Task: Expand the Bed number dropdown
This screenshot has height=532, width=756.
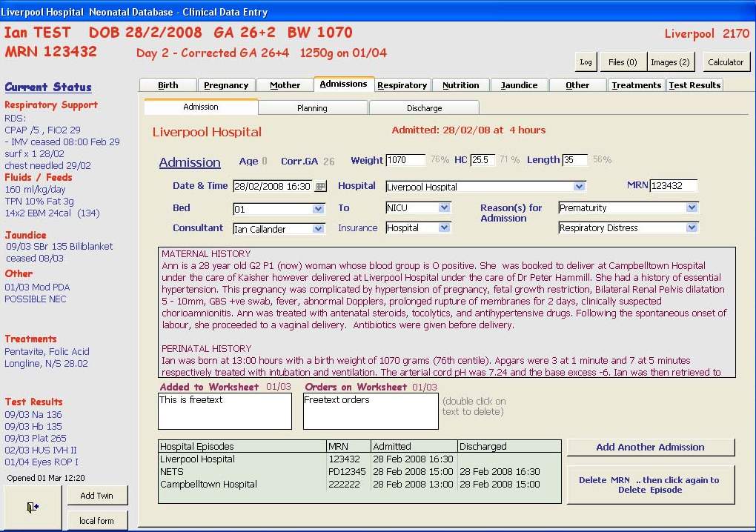Action: [x=318, y=209]
